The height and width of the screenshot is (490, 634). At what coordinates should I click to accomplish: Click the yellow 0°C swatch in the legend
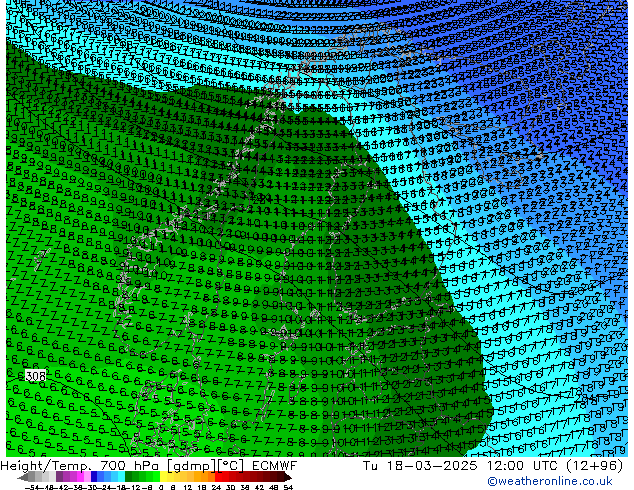pos(163,477)
